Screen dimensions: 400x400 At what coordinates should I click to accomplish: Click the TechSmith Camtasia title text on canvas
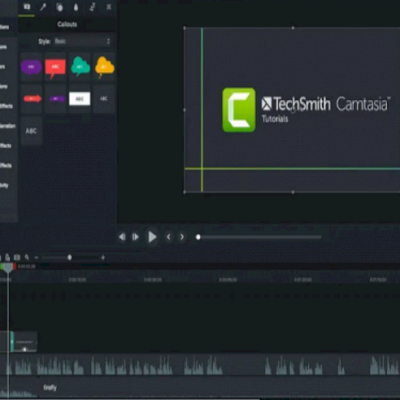[325, 104]
